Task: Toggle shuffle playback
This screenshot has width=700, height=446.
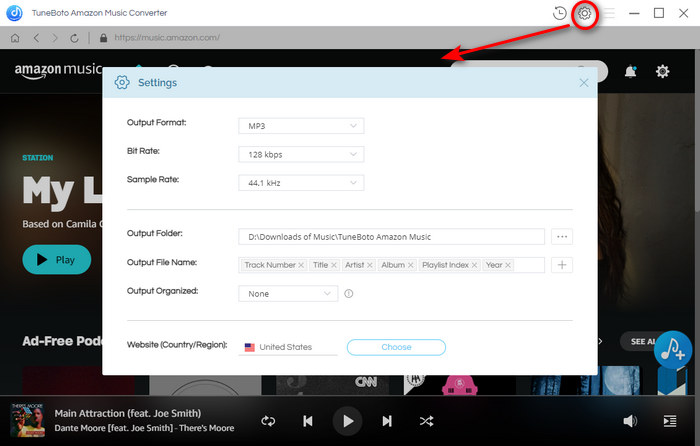Action: (426, 421)
